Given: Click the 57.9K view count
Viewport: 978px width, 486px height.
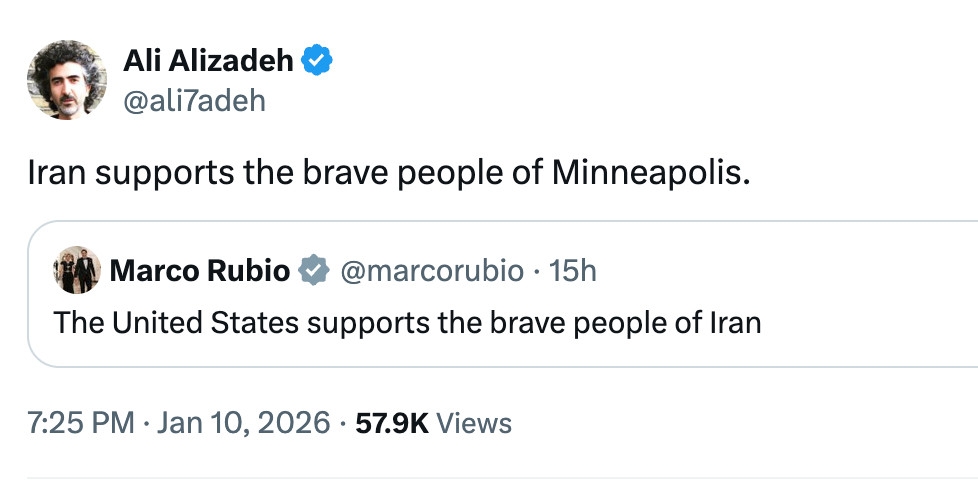Looking at the screenshot, I should (392, 423).
